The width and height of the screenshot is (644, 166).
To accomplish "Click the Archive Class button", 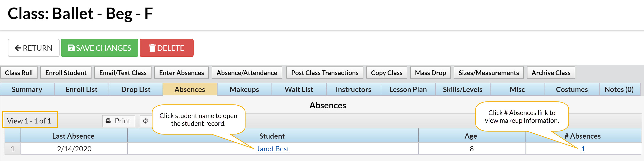I will point(551,73).
